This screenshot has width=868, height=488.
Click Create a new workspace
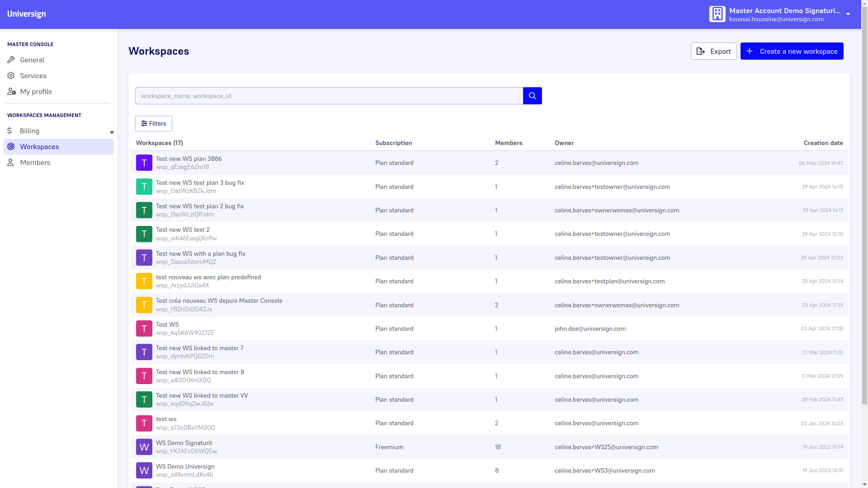point(792,51)
